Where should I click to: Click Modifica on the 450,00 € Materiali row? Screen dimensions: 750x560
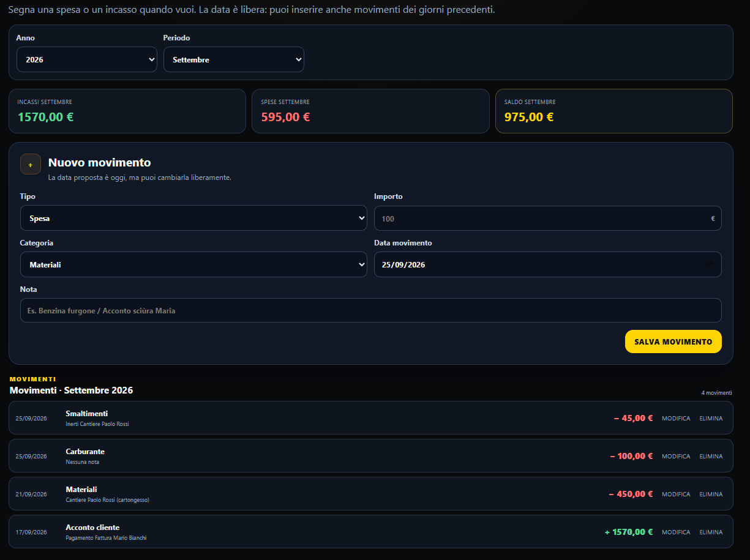676,495
